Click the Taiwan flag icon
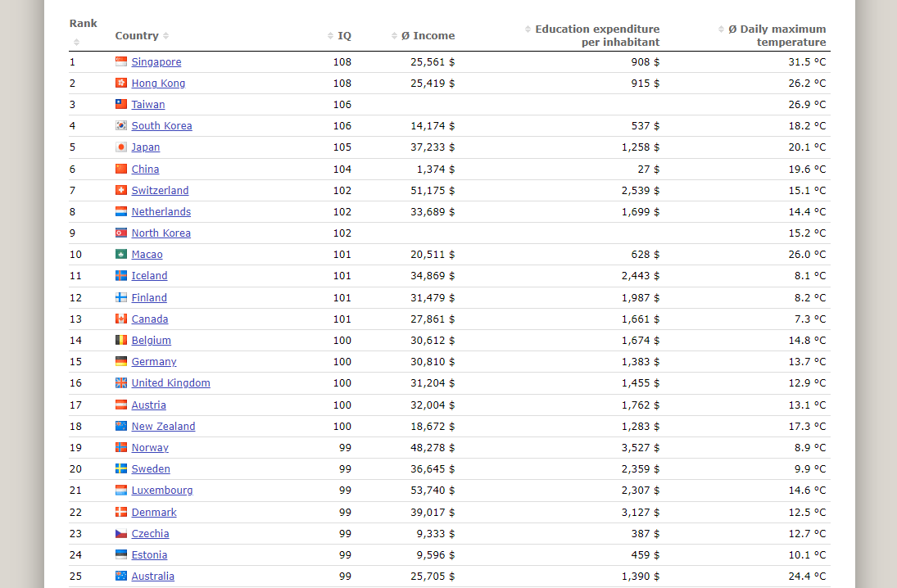 point(120,103)
